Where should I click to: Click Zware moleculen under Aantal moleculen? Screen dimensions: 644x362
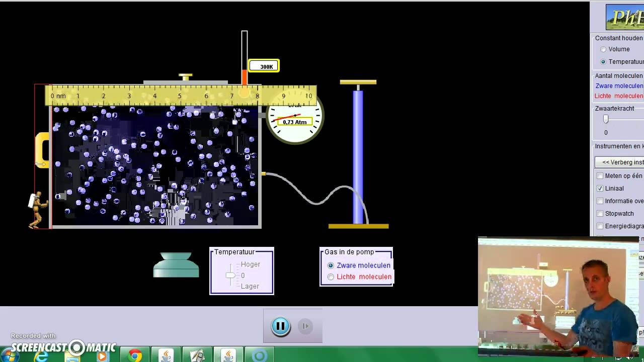[619, 86]
